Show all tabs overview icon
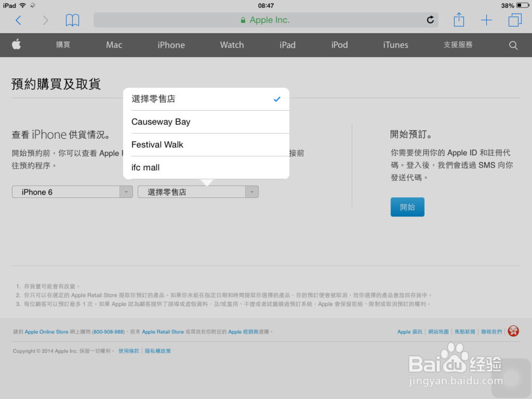This screenshot has width=532, height=399. tap(514, 20)
